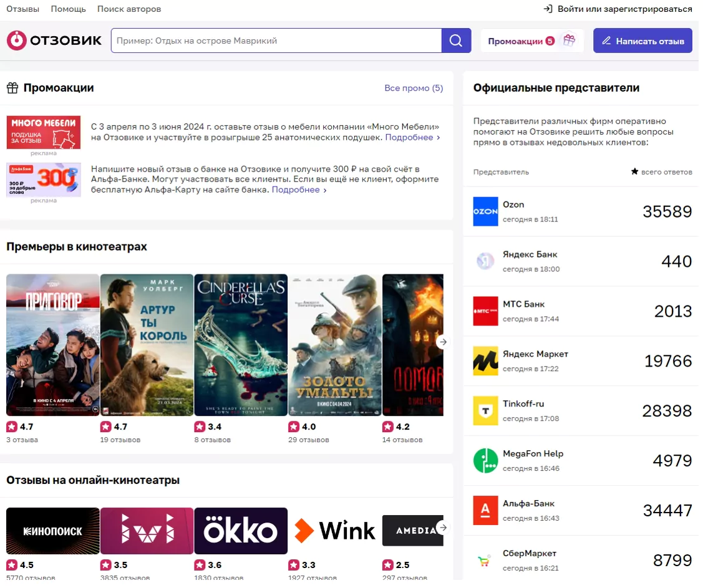Click the Ozon logo icon

[x=488, y=213]
